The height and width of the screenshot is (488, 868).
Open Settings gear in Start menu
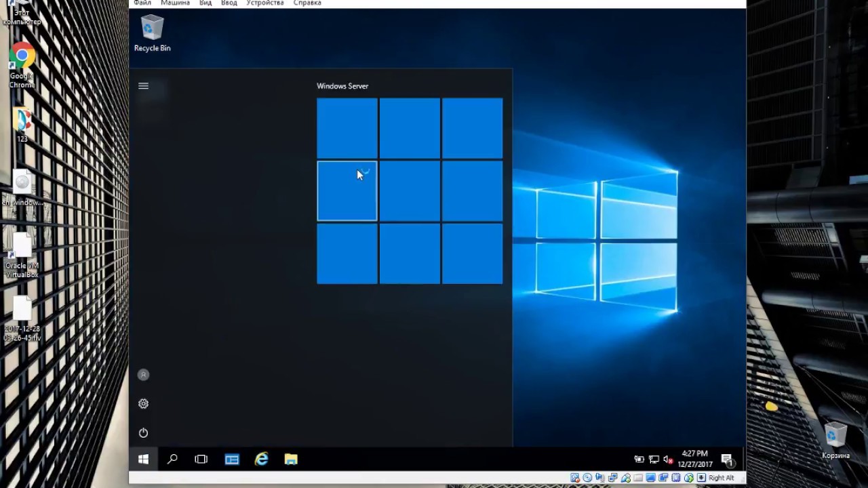click(143, 404)
